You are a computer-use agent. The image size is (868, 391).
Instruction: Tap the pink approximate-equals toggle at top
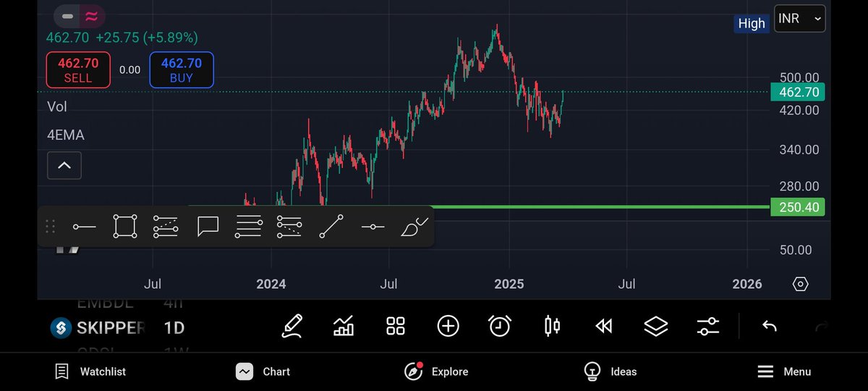click(x=92, y=16)
